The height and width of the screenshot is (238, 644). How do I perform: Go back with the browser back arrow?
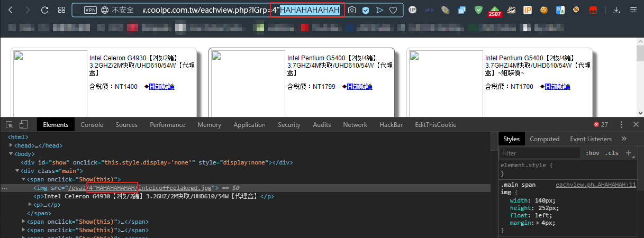tap(11, 10)
